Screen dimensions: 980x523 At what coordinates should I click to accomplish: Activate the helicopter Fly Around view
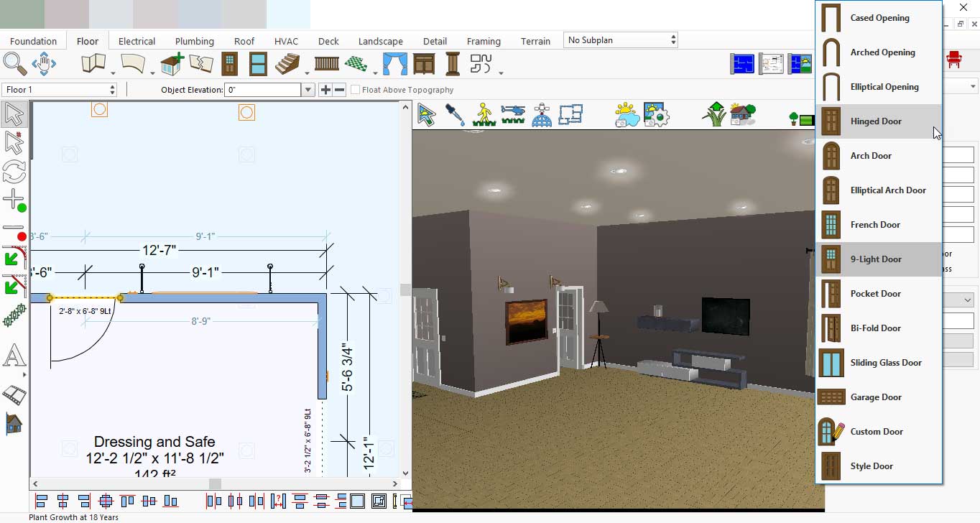coord(513,115)
